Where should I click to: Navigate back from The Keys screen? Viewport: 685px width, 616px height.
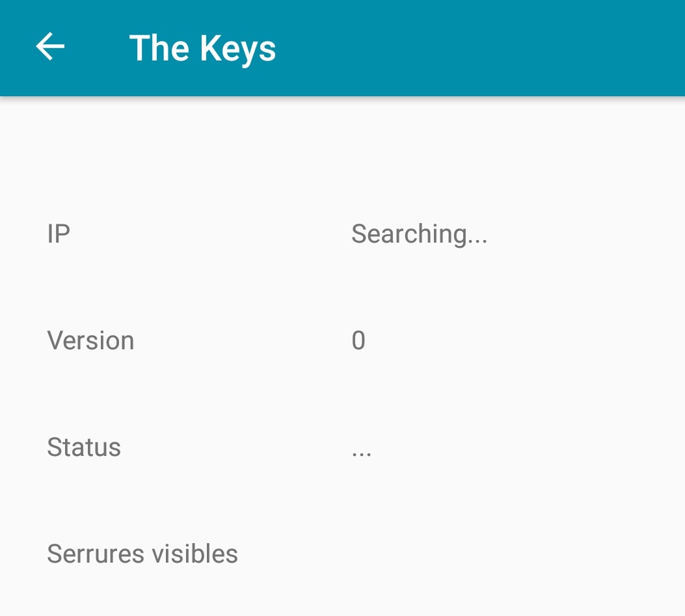click(x=50, y=47)
